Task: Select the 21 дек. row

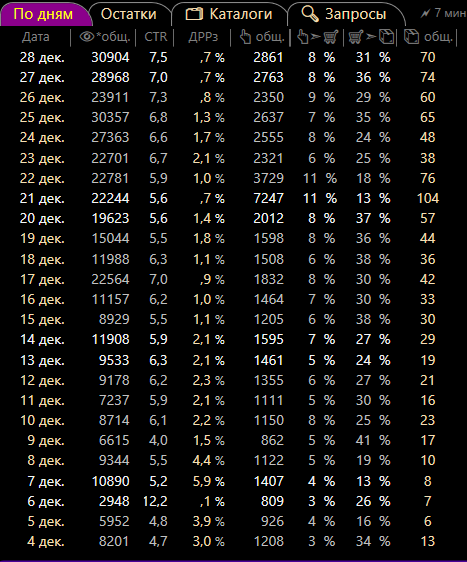Action: click(229, 199)
